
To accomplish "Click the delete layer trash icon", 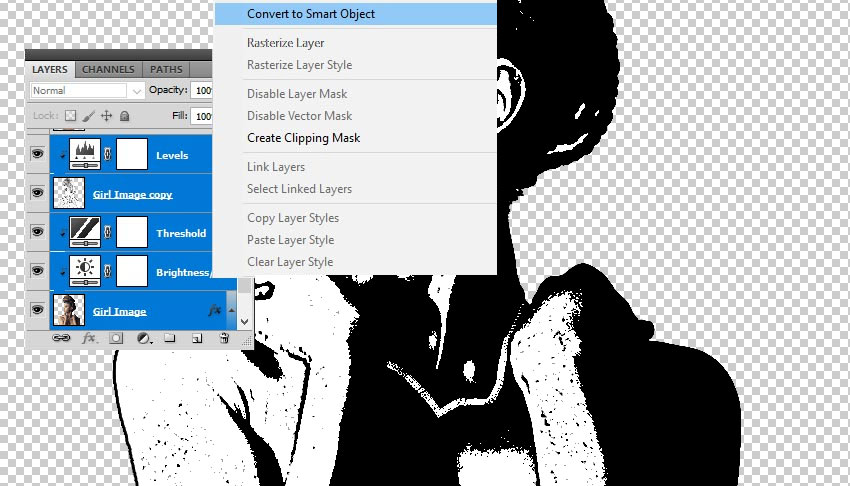I will (224, 338).
